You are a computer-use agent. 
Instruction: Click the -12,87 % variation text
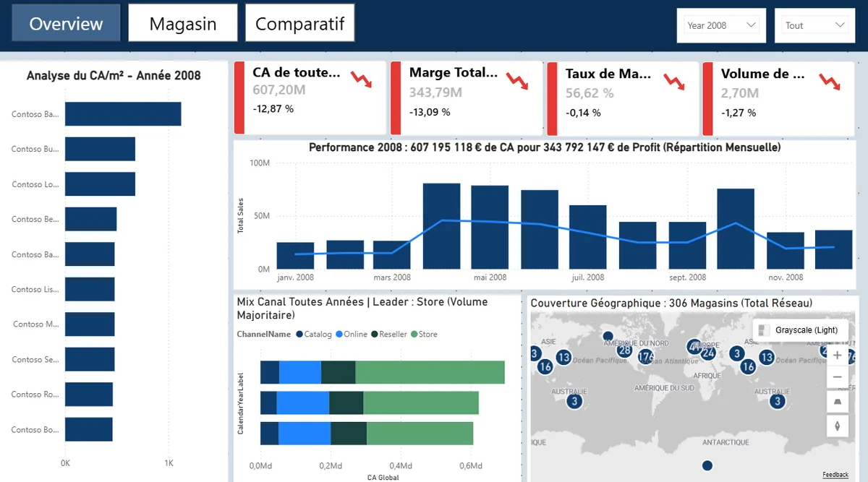tap(273, 109)
